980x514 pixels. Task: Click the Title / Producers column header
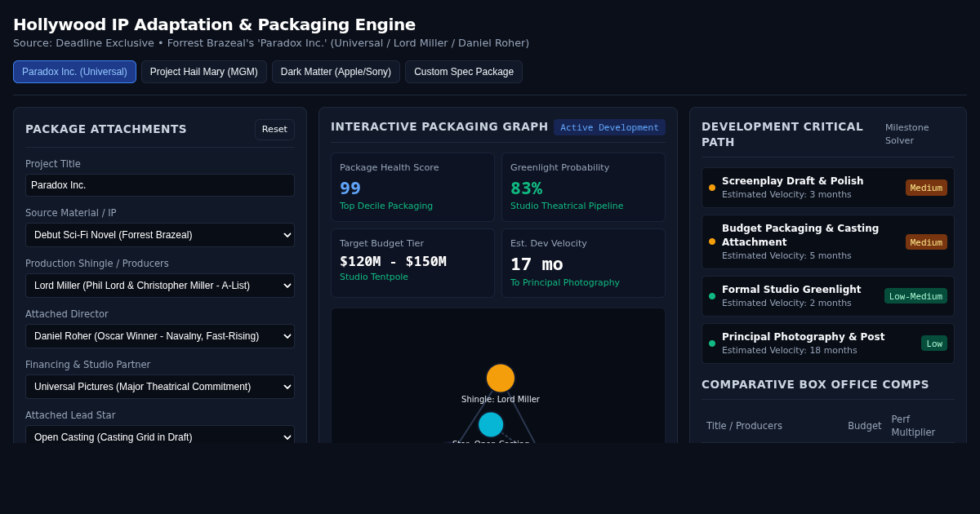point(744,426)
